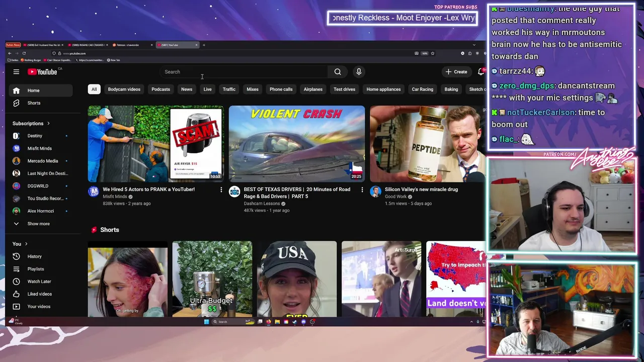Open the YouTube hamburger guide menu

coord(16,72)
